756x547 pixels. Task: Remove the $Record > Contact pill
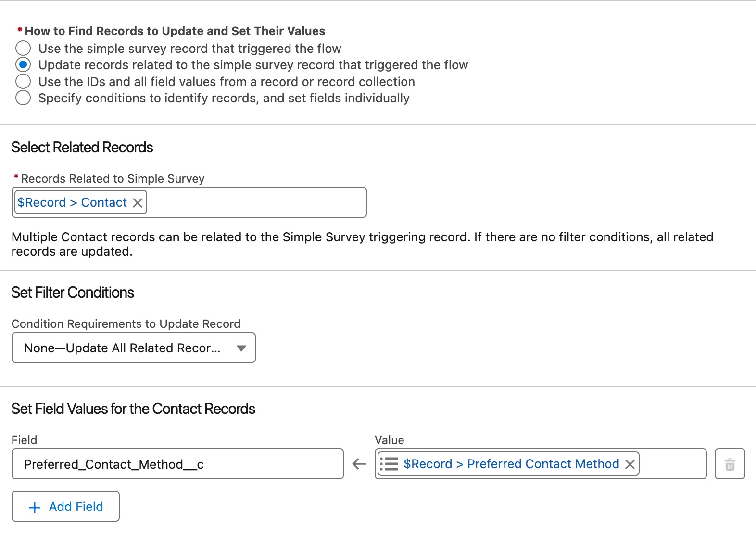point(138,203)
